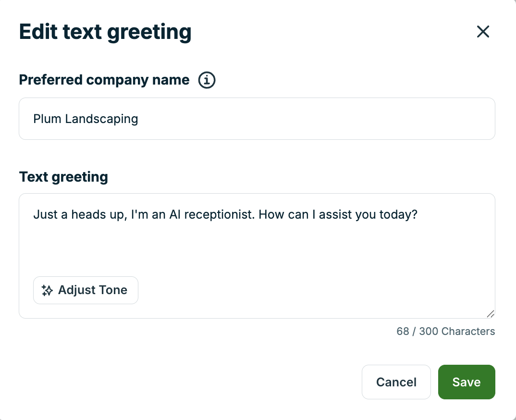Click the X to dismiss the dialog

click(x=482, y=31)
